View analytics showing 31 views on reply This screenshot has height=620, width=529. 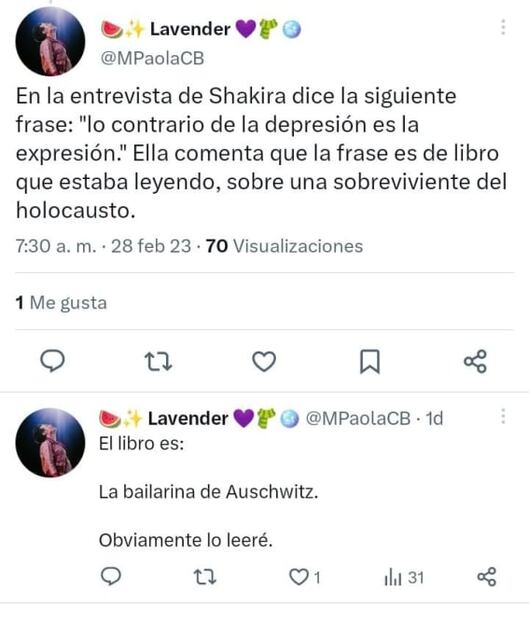[x=404, y=578]
